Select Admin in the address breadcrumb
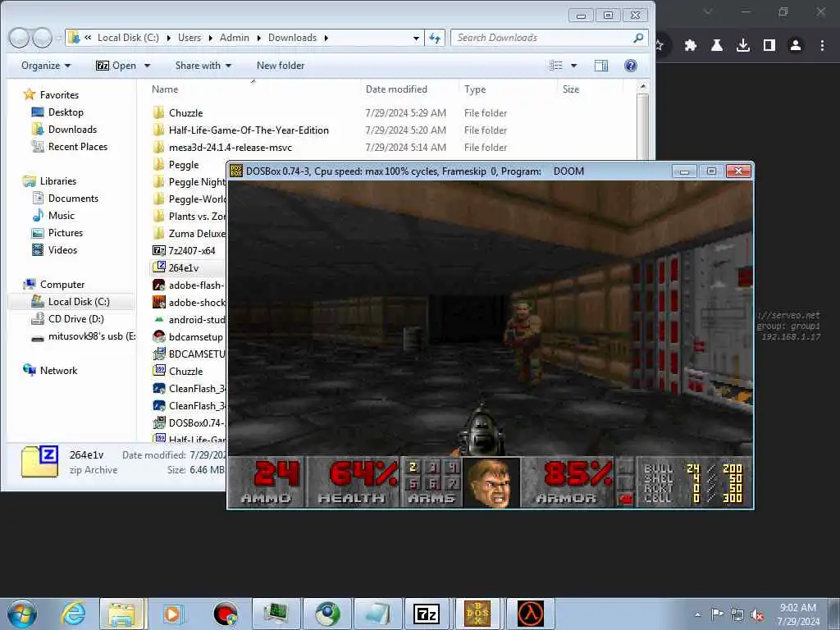This screenshot has height=630, width=840. 235,38
